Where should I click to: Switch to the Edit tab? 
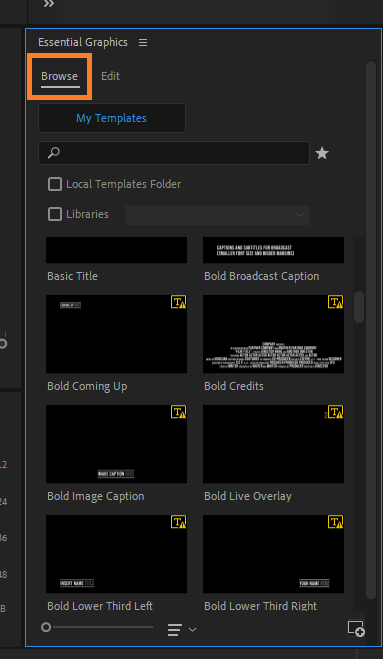click(110, 76)
